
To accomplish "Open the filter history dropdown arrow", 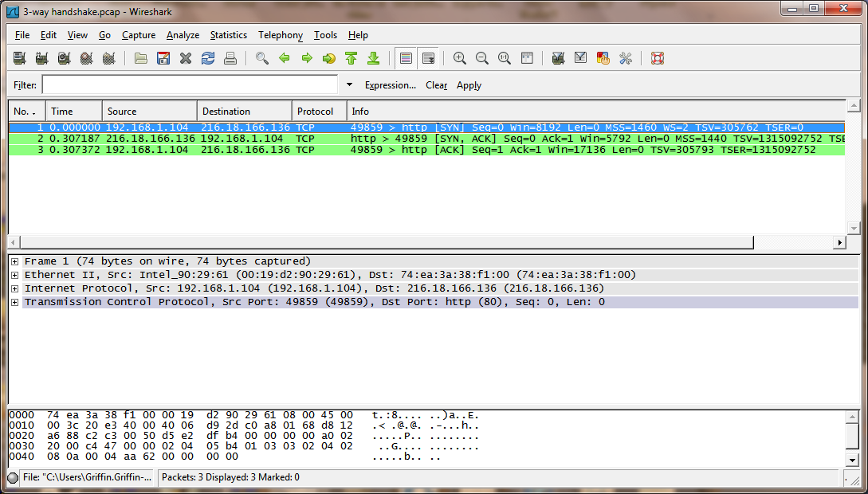I will point(349,84).
